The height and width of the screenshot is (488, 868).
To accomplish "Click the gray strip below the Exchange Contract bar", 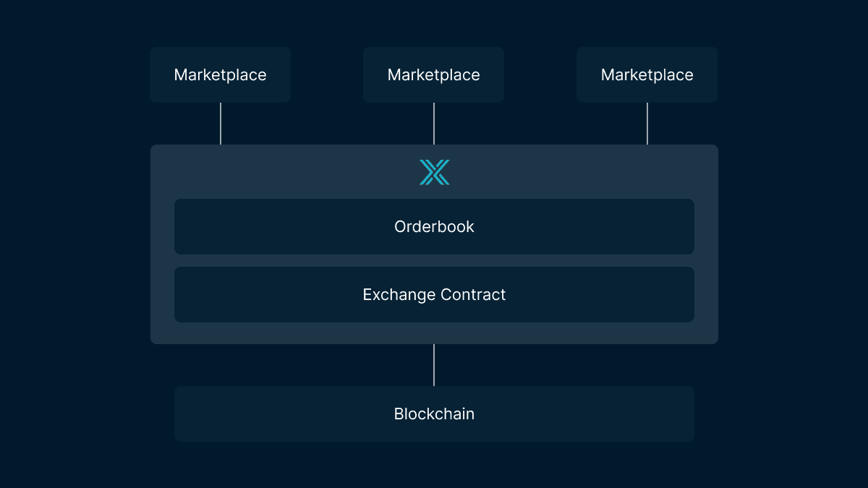I will tap(434, 333).
